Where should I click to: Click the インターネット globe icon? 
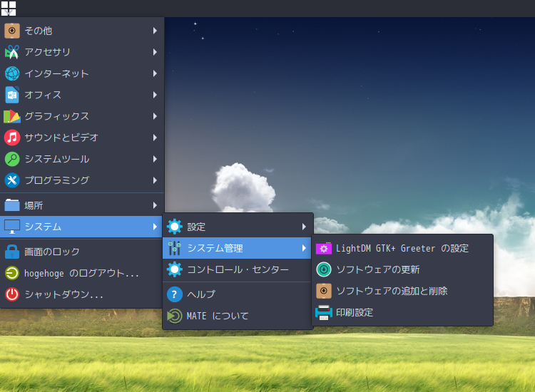12,73
